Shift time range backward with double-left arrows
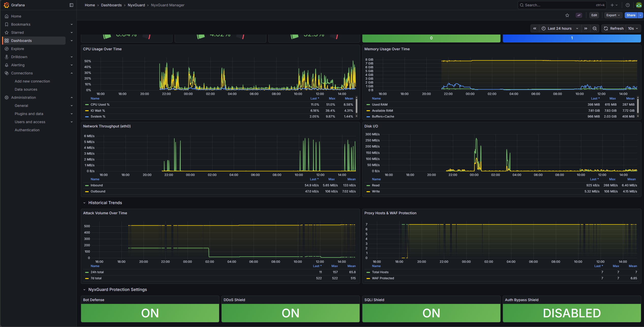The height and width of the screenshot is (327, 644). click(x=535, y=28)
